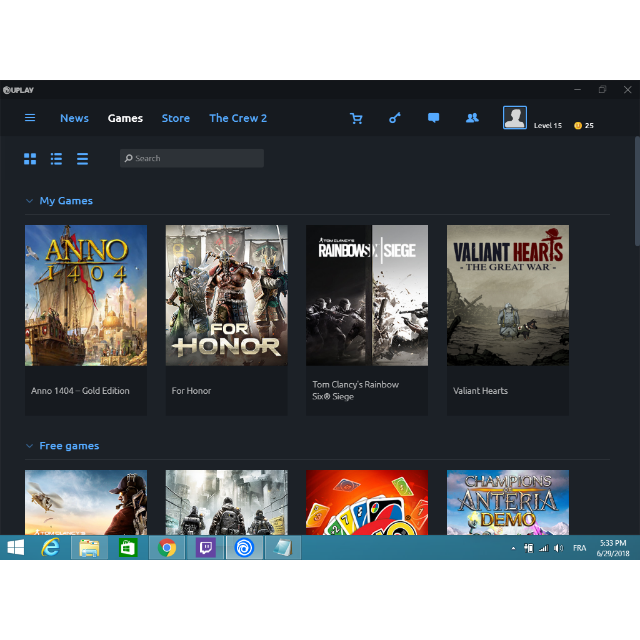Open File Explorer from taskbar
640x640 pixels.
coord(89,548)
